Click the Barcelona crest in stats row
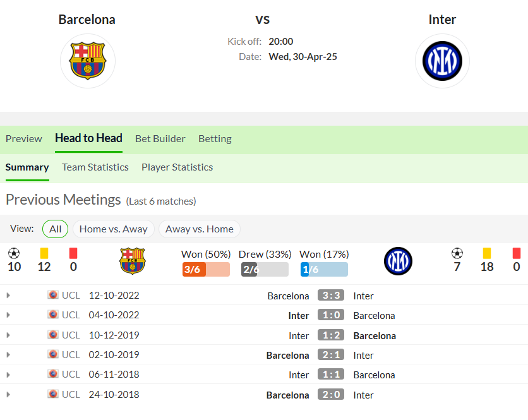 click(133, 261)
